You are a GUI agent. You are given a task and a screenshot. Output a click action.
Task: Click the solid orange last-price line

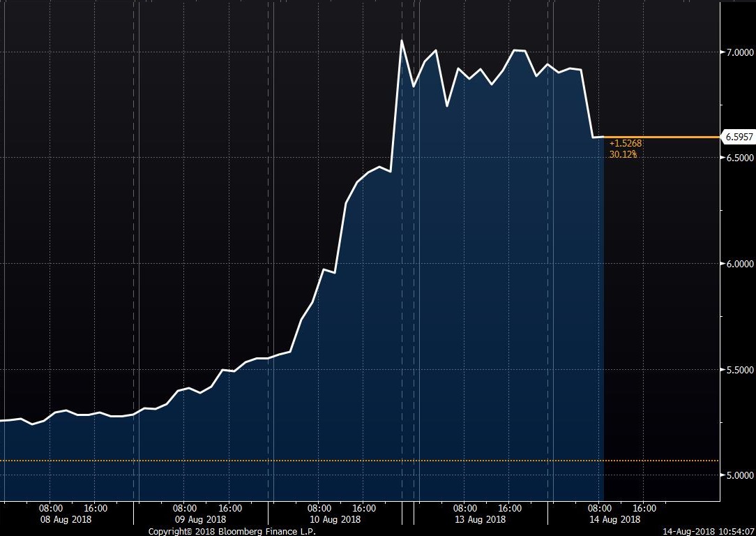661,137
